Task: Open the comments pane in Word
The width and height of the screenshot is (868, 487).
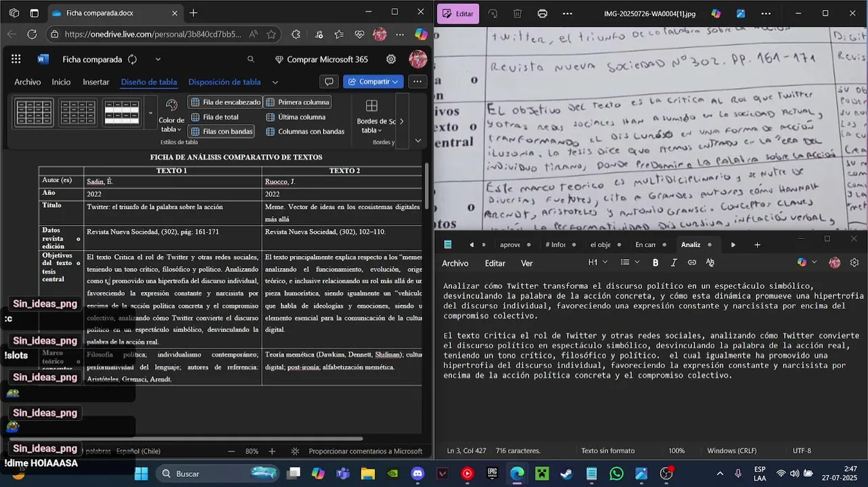Action: point(329,82)
